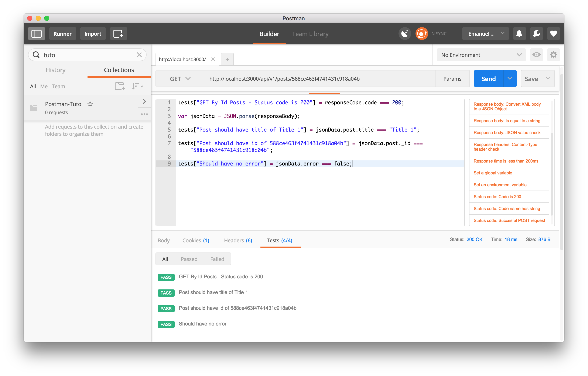Image resolution: width=588 pixels, height=376 pixels.
Task: Open the sort collections icon
Action: click(x=137, y=86)
